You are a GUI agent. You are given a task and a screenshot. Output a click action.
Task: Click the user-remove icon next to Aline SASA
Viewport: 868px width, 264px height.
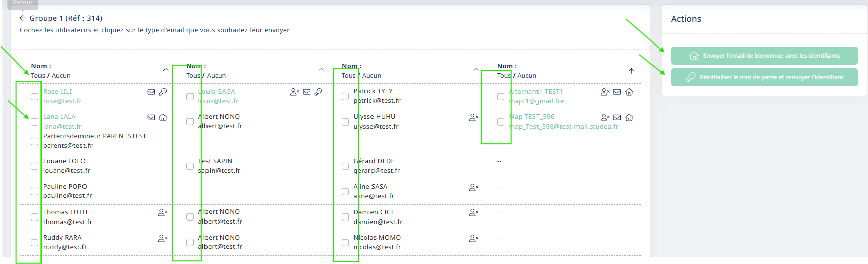(x=473, y=187)
